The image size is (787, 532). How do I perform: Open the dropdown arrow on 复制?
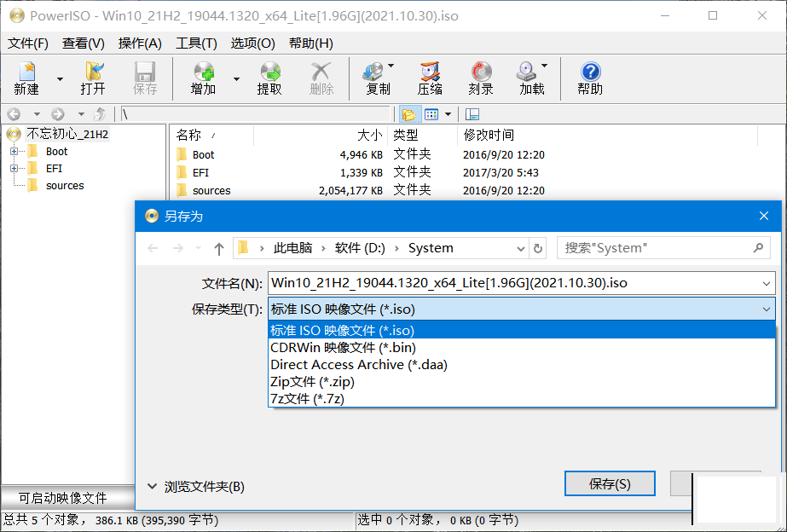tap(391, 66)
